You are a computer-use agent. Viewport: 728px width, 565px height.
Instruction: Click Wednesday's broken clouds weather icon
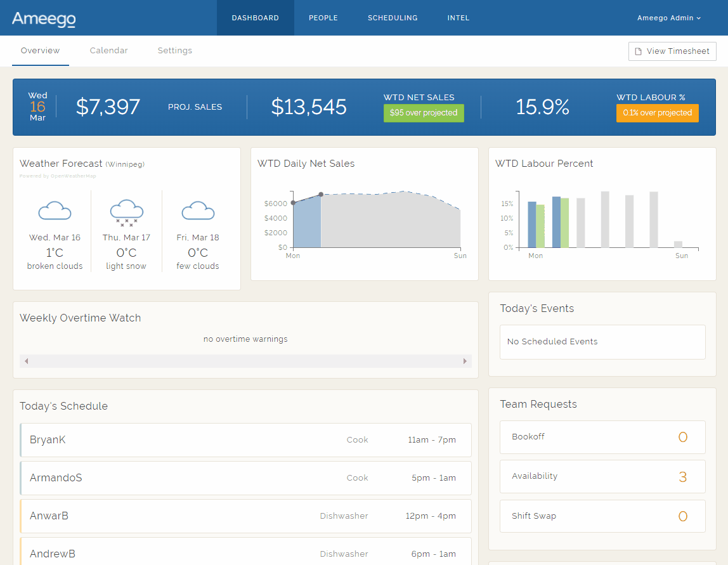pyautogui.click(x=55, y=211)
